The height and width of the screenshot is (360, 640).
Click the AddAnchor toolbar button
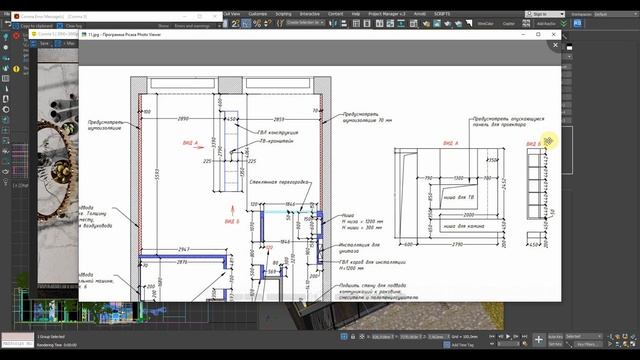pos(546,24)
